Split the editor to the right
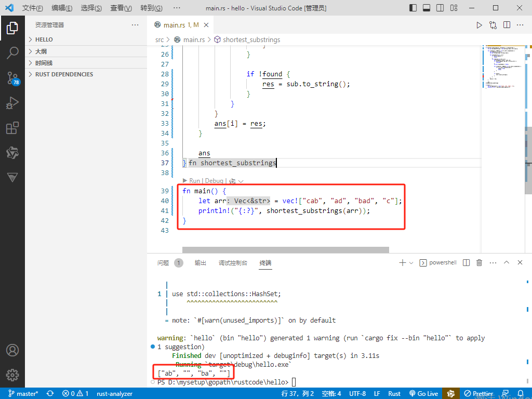 click(507, 25)
